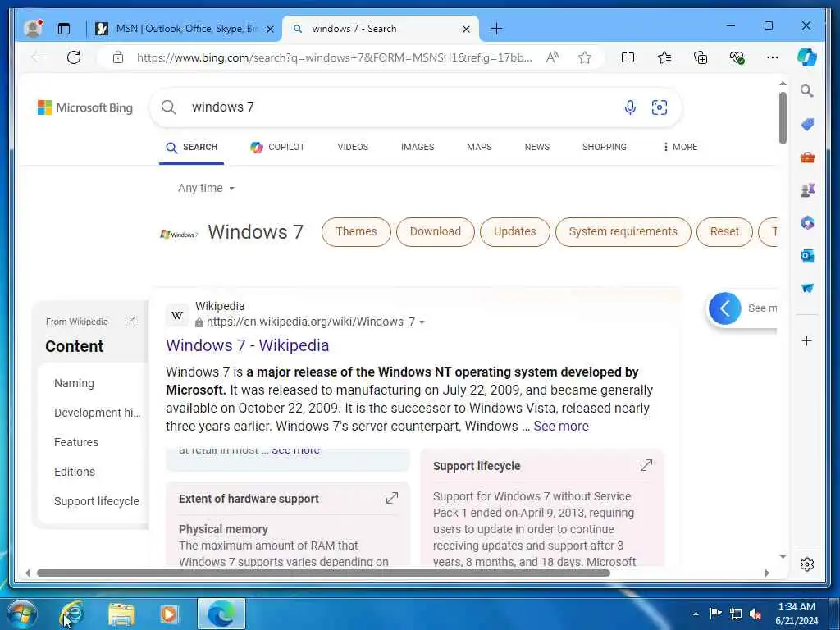Add page to favorites star icon
Viewport: 840px width, 630px height.
click(584, 57)
